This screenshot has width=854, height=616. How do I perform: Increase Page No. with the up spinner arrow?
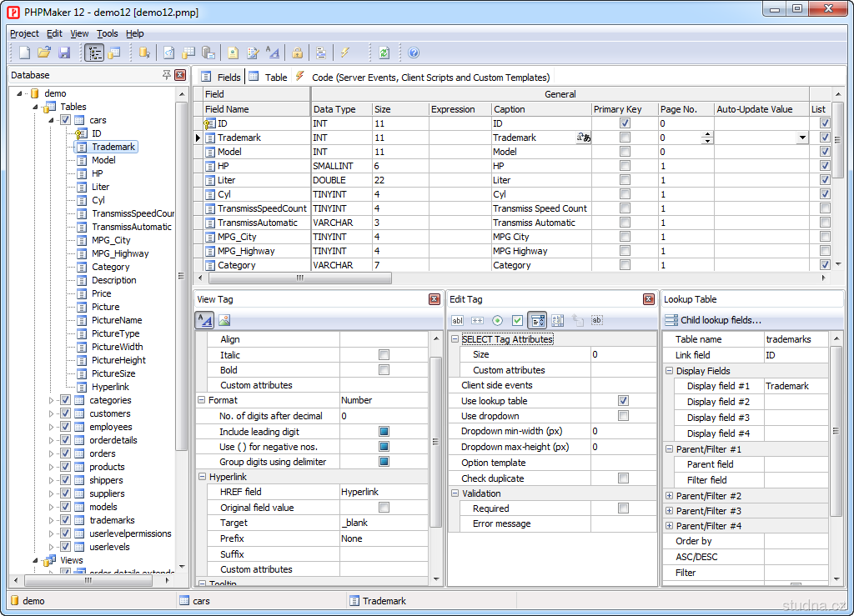pyautogui.click(x=707, y=134)
